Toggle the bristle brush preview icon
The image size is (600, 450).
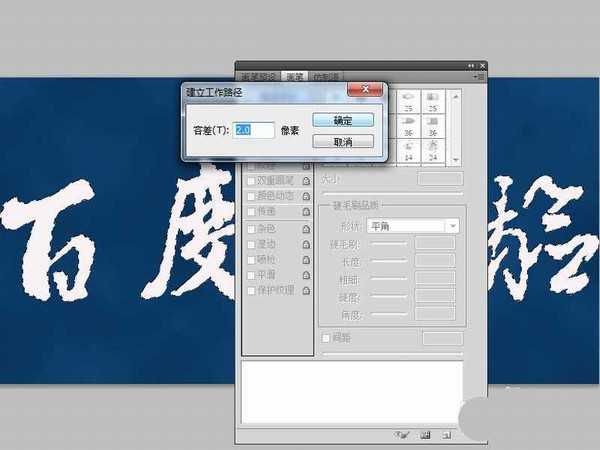(x=402, y=435)
